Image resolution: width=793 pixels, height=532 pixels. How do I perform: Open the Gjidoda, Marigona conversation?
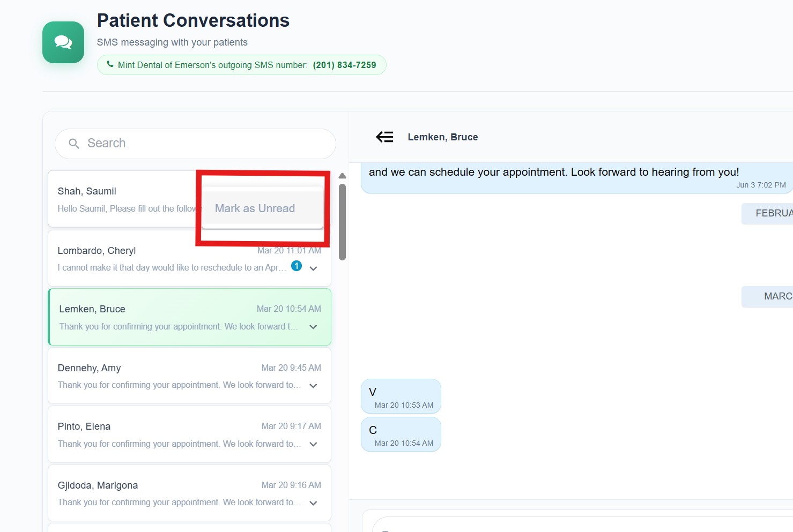coord(177,493)
